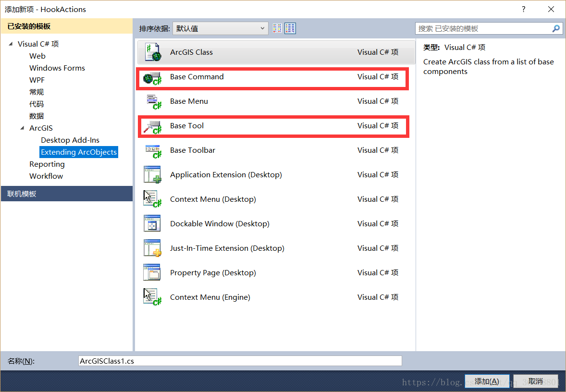The height and width of the screenshot is (392, 566).
Task: Select Dockable Window (Desktop) template name
Action: pos(220,224)
